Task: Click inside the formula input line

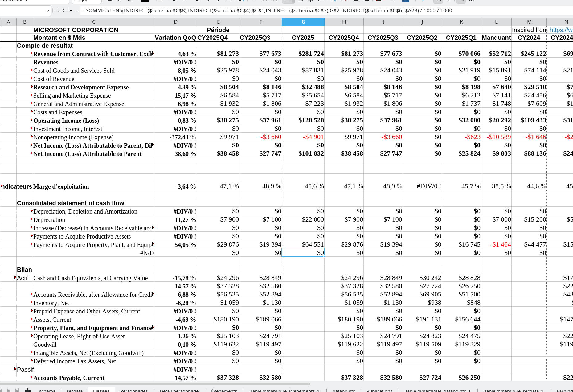Action: coord(326,10)
